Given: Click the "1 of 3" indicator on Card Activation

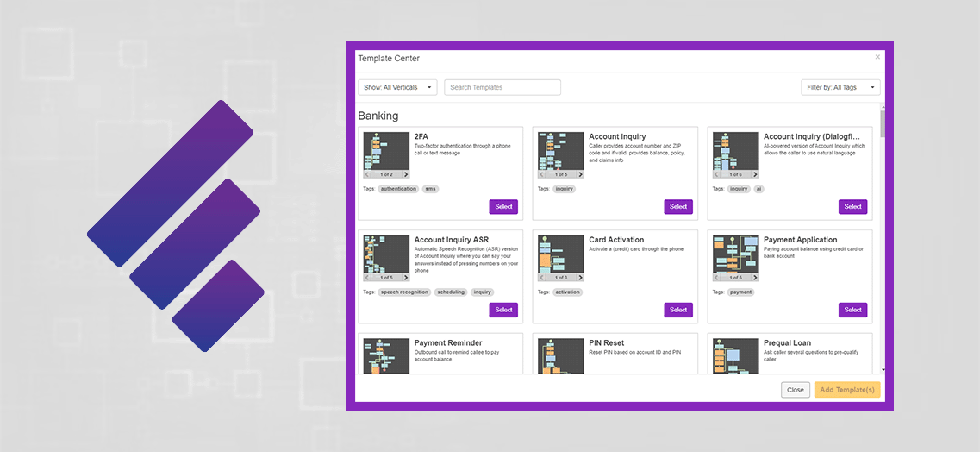Looking at the screenshot, I should (561, 278).
